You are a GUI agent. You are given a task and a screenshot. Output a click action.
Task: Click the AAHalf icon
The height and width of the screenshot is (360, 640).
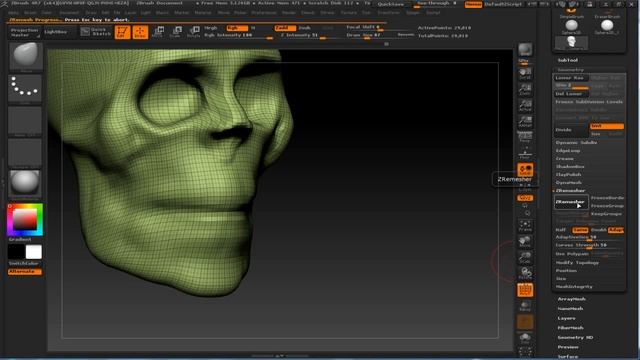(525, 122)
